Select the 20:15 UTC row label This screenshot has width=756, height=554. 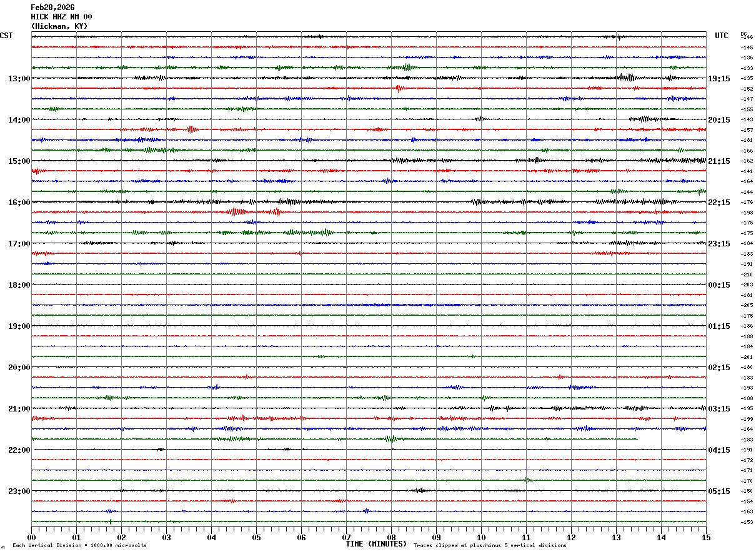coord(719,120)
